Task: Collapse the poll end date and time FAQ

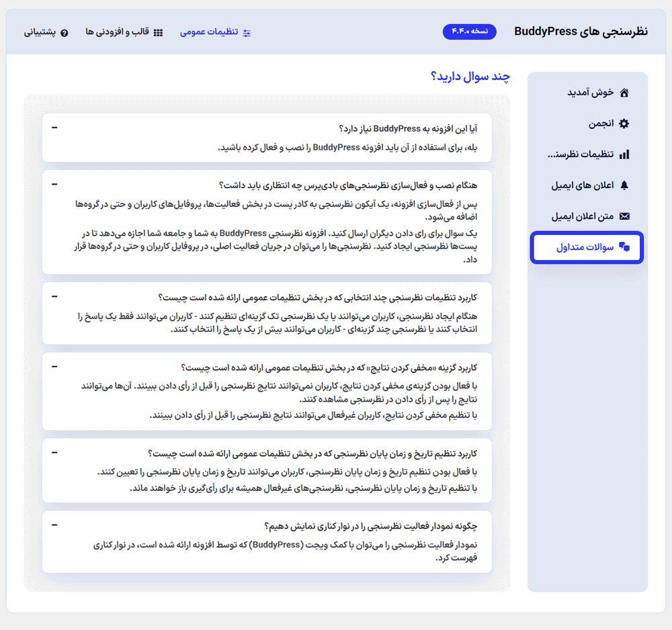Action: click(x=54, y=453)
